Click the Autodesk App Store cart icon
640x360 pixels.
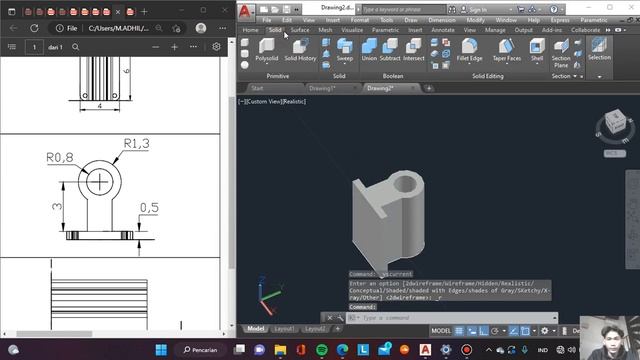pyautogui.click(x=521, y=9)
